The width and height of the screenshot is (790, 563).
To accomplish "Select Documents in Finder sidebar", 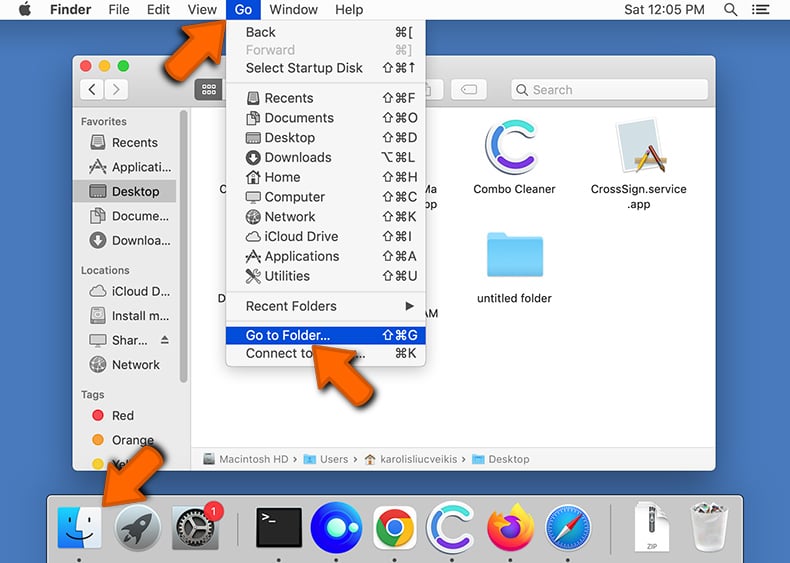I will [124, 216].
